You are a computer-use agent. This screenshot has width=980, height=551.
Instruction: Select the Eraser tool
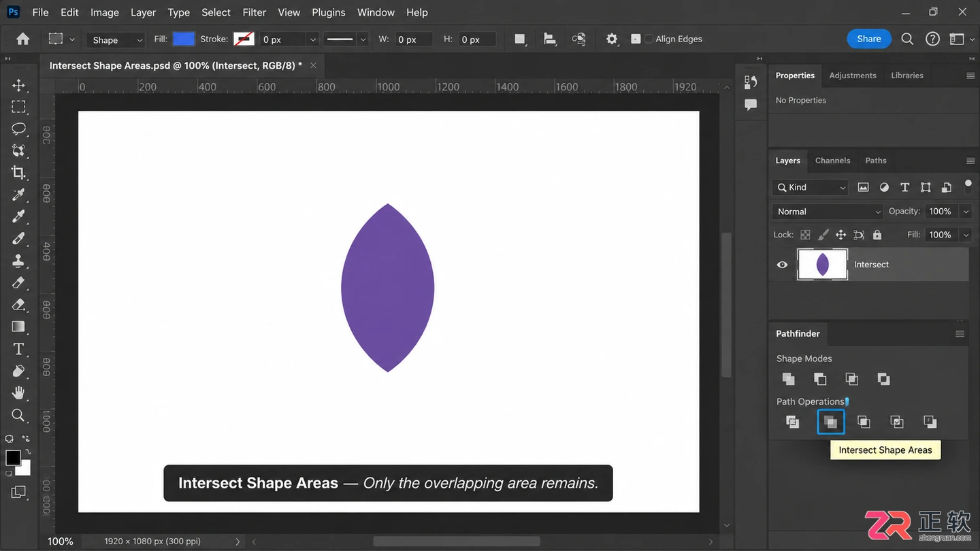pyautogui.click(x=19, y=305)
